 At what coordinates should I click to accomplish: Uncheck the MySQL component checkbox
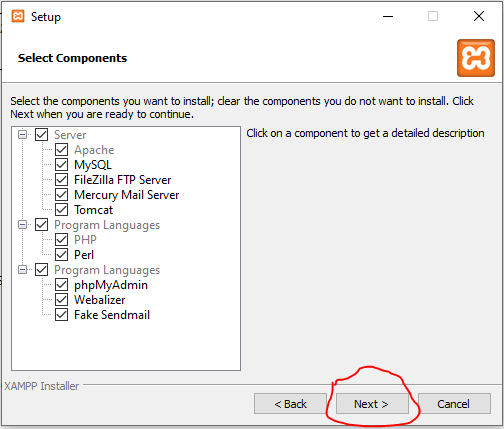62,165
